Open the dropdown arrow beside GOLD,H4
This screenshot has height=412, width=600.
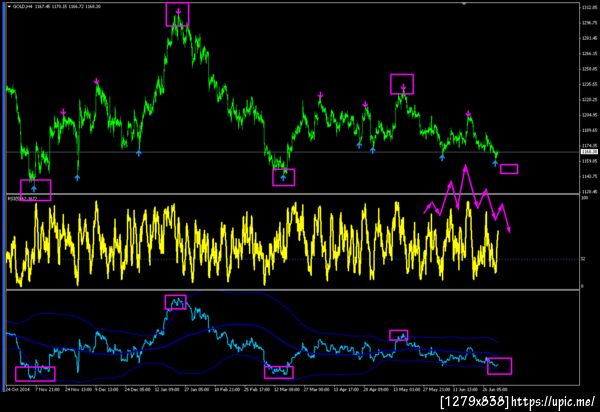[x=9, y=7]
